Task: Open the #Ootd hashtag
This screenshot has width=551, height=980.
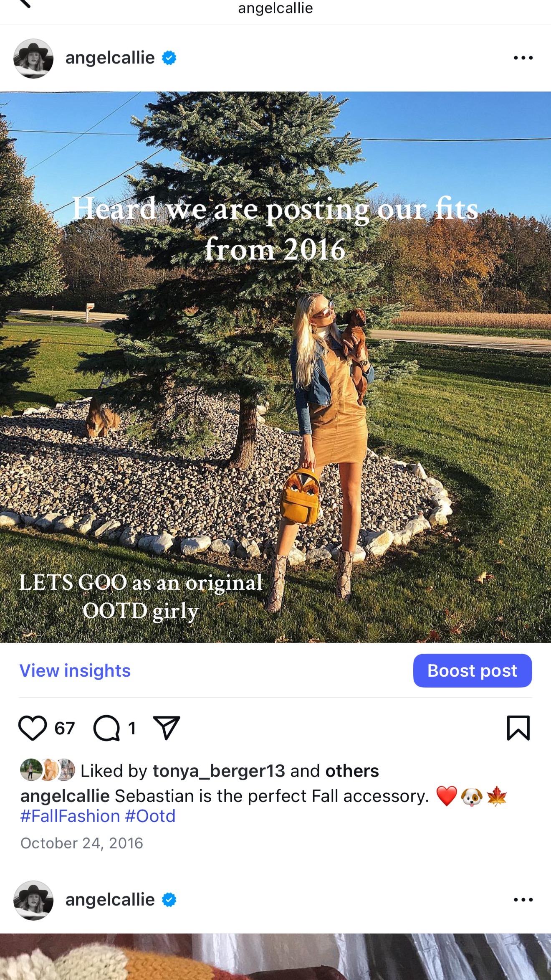Action: [150, 816]
